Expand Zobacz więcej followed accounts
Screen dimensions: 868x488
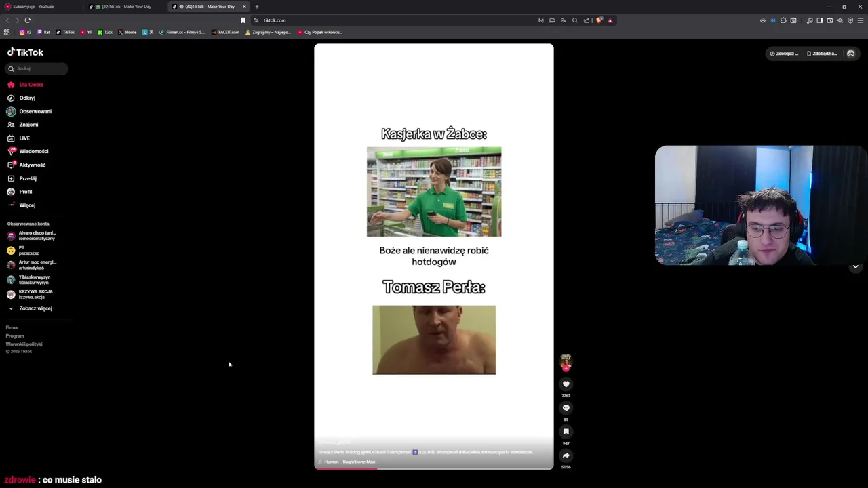pos(30,308)
